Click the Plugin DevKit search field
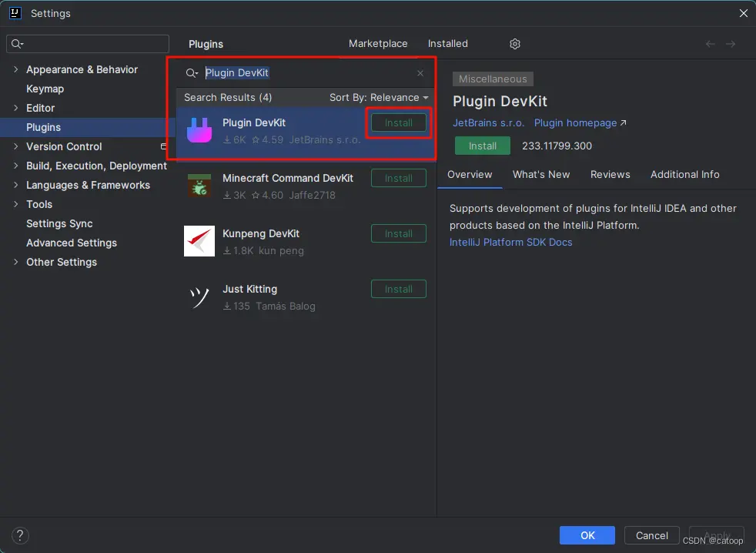Image resolution: width=756 pixels, height=553 pixels. [306, 73]
